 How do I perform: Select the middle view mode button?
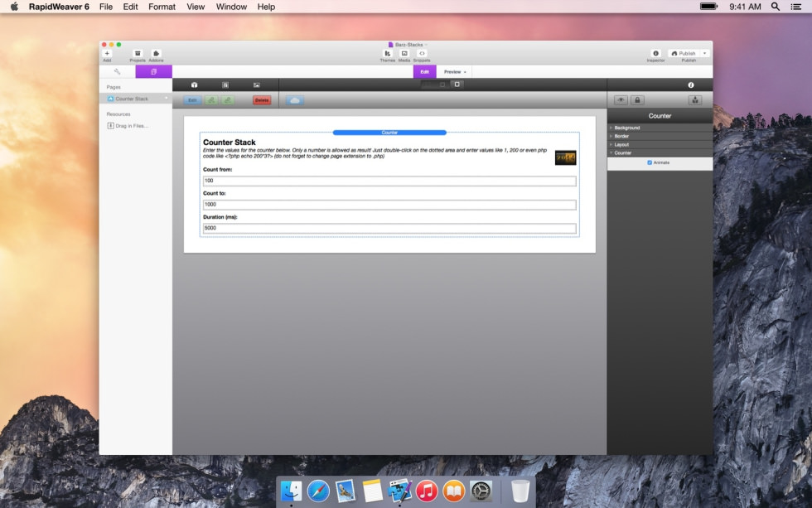click(442, 85)
